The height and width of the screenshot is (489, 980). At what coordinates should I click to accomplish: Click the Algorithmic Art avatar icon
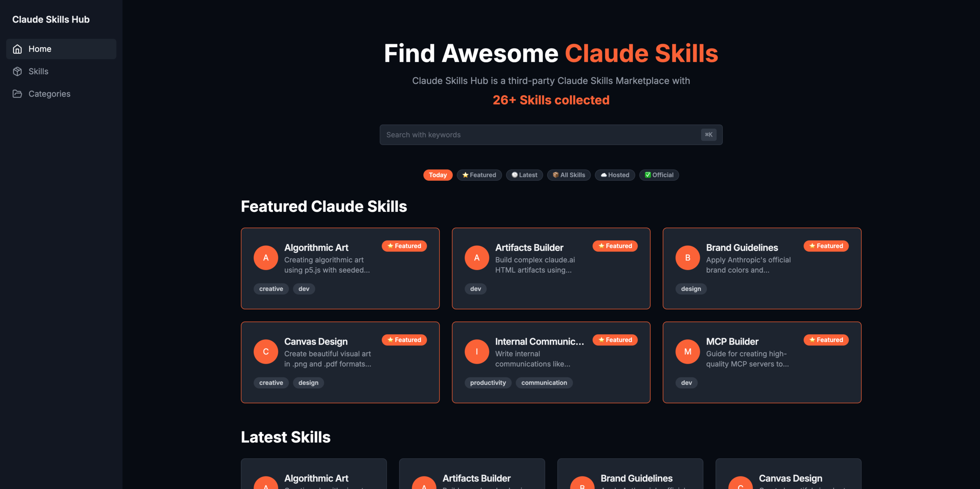coord(265,257)
